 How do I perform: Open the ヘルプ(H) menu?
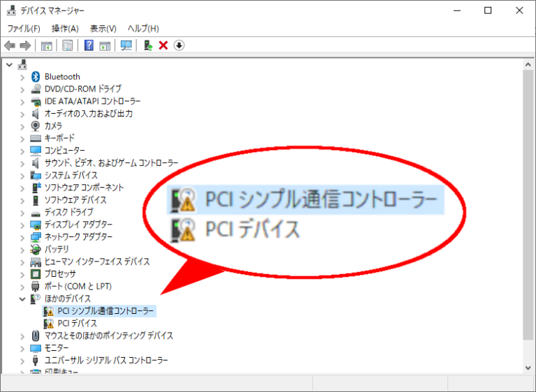[143, 29]
